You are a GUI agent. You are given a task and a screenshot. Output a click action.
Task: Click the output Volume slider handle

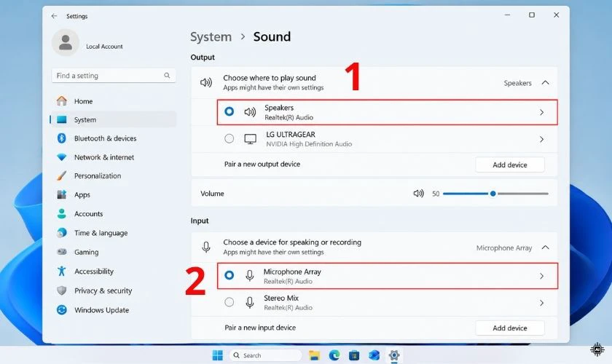pyautogui.click(x=493, y=194)
